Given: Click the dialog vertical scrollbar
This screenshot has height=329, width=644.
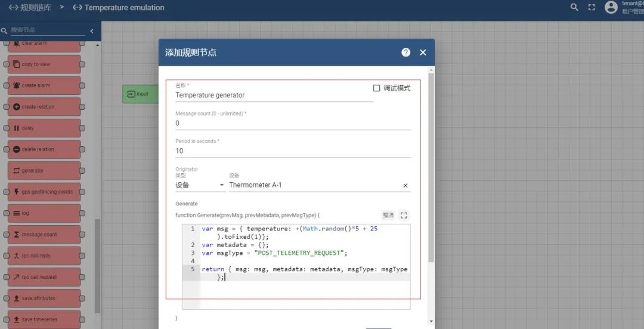Looking at the screenshot, I should 431,168.
